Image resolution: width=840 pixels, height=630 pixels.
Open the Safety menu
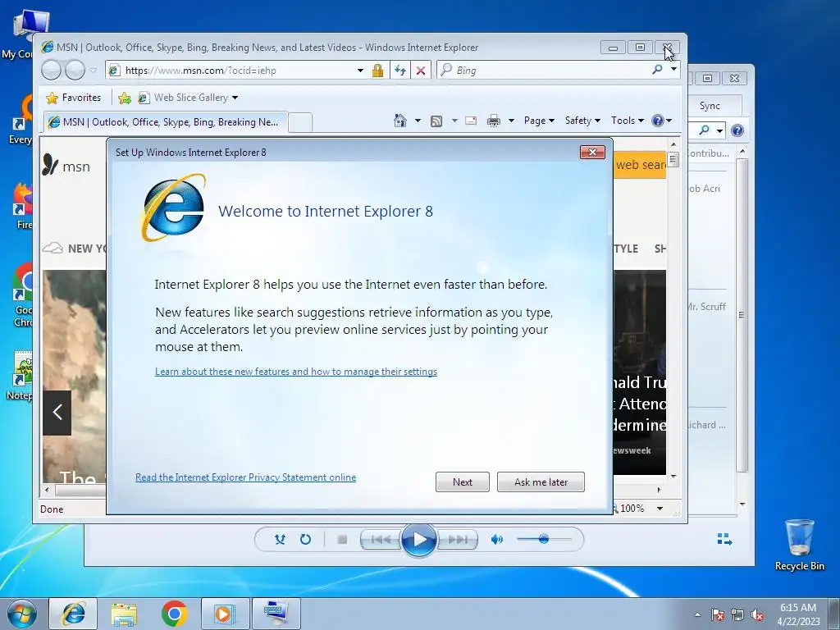(x=582, y=121)
